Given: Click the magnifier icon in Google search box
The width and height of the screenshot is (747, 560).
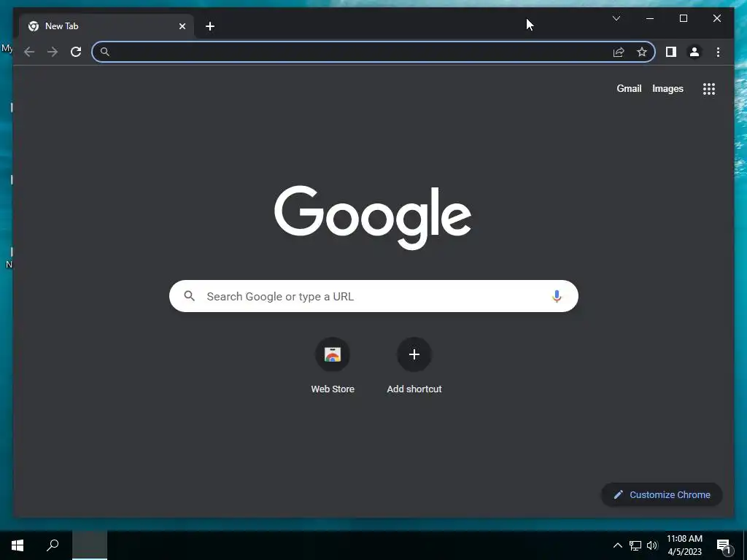Looking at the screenshot, I should point(190,296).
